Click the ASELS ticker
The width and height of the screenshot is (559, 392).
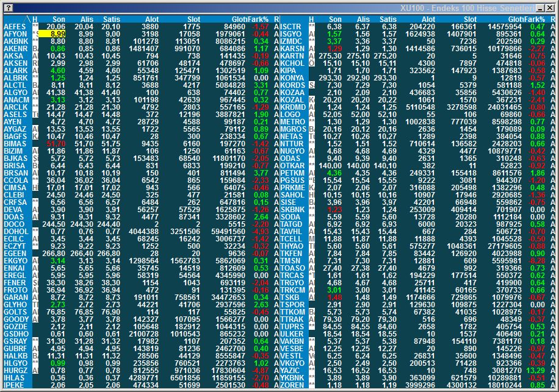[15, 114]
